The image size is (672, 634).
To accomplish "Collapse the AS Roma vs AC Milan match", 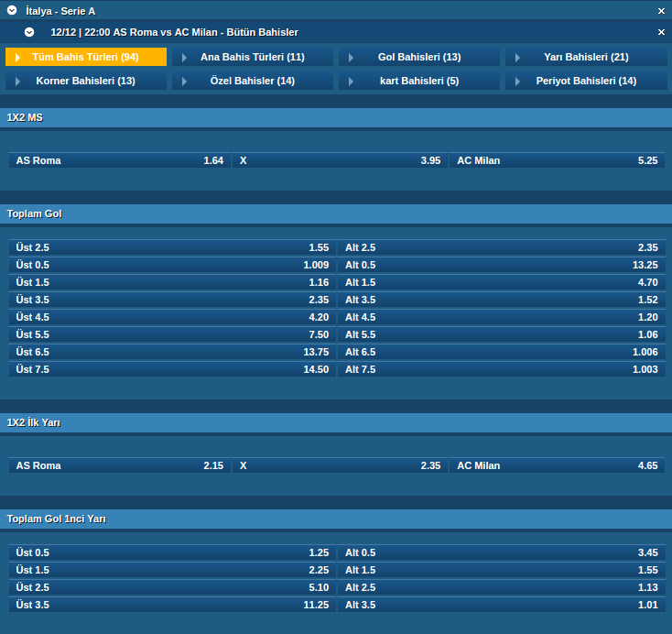I will click(29, 32).
